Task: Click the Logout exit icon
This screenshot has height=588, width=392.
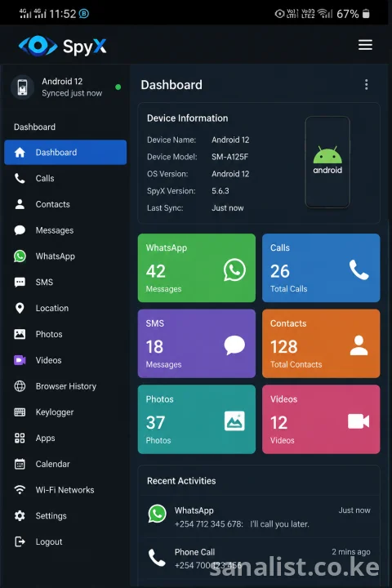Action: (20, 541)
